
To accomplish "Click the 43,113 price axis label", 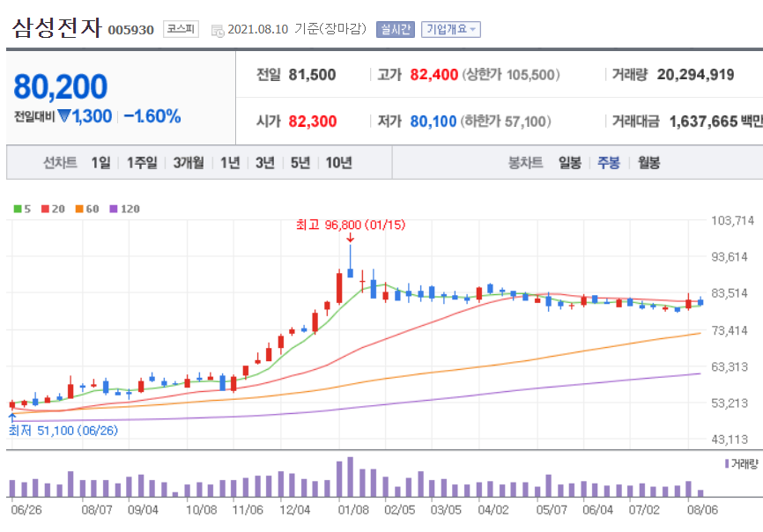I will [730, 440].
